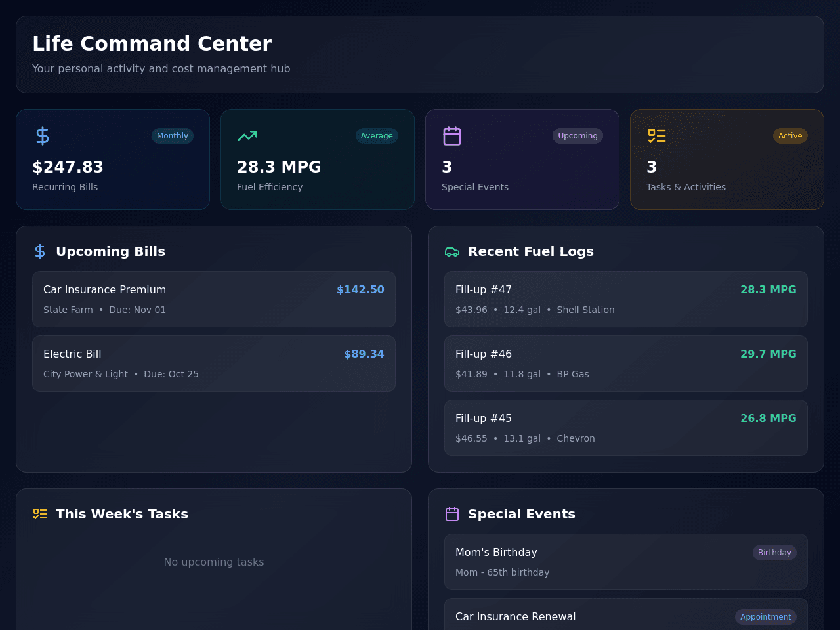Click the 26.8 MPG value
Image resolution: width=840 pixels, height=630 pixels.
pyautogui.click(x=768, y=418)
